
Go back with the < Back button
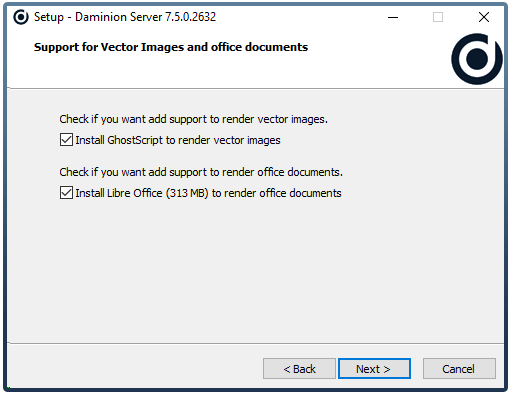(299, 369)
